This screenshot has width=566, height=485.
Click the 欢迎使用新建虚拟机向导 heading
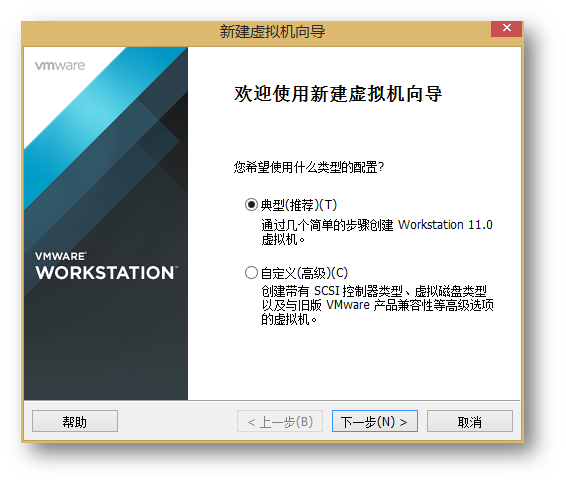click(x=338, y=94)
